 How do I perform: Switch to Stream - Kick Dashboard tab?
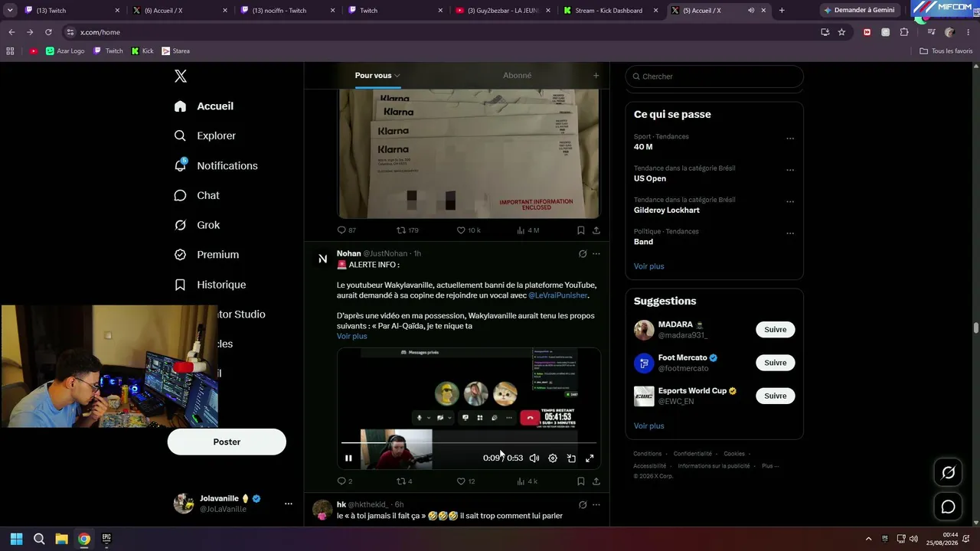[x=611, y=11]
